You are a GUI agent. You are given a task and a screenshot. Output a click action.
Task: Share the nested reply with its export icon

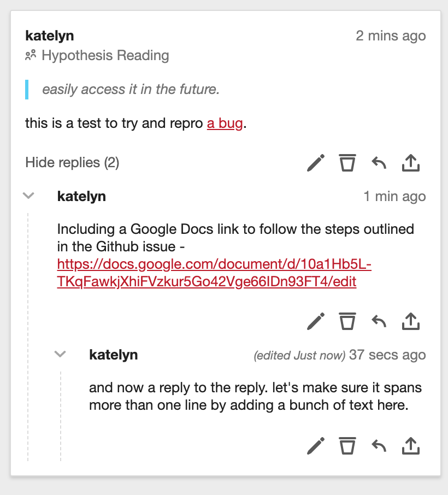[x=411, y=445]
